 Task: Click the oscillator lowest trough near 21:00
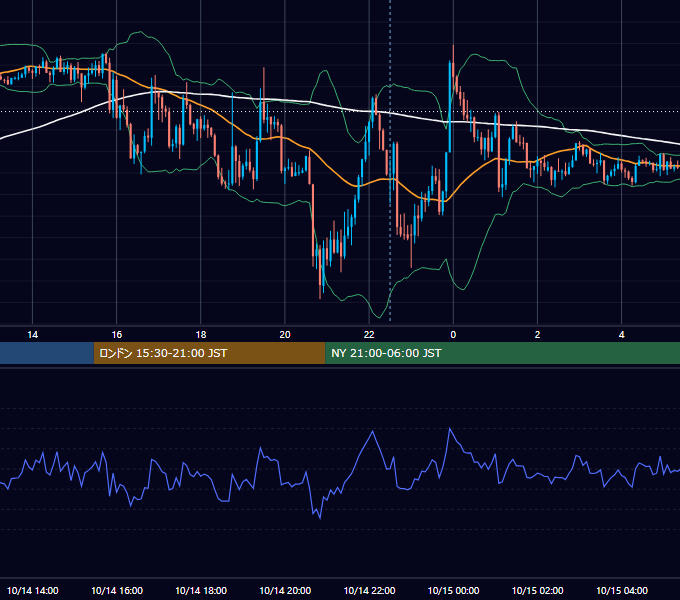pos(320,518)
